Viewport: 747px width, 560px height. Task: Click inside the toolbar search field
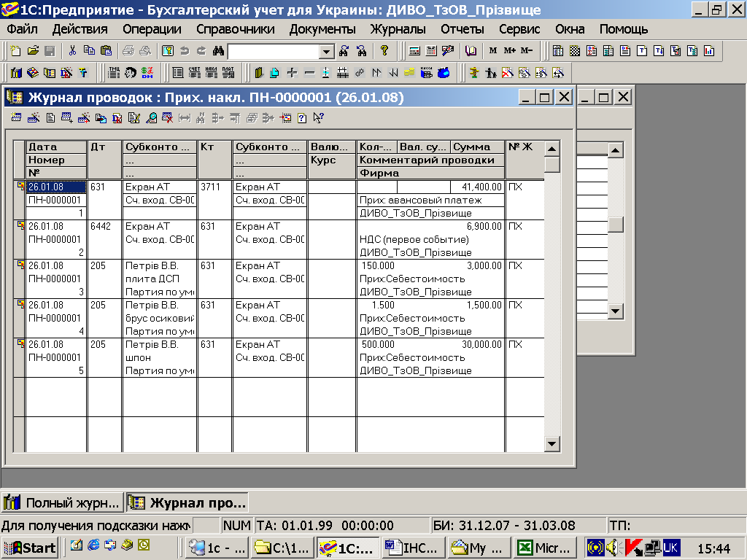pos(274,52)
